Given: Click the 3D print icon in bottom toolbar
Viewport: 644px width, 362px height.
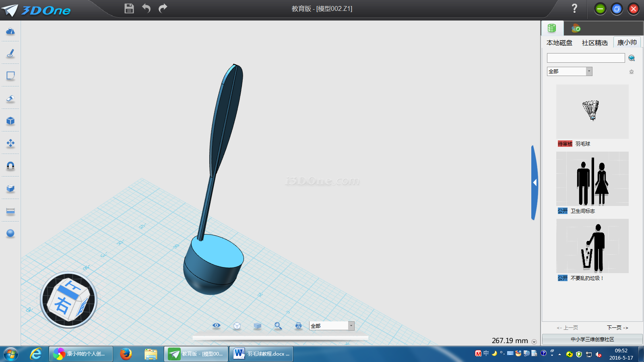Looking at the screenshot, I should point(298,326).
